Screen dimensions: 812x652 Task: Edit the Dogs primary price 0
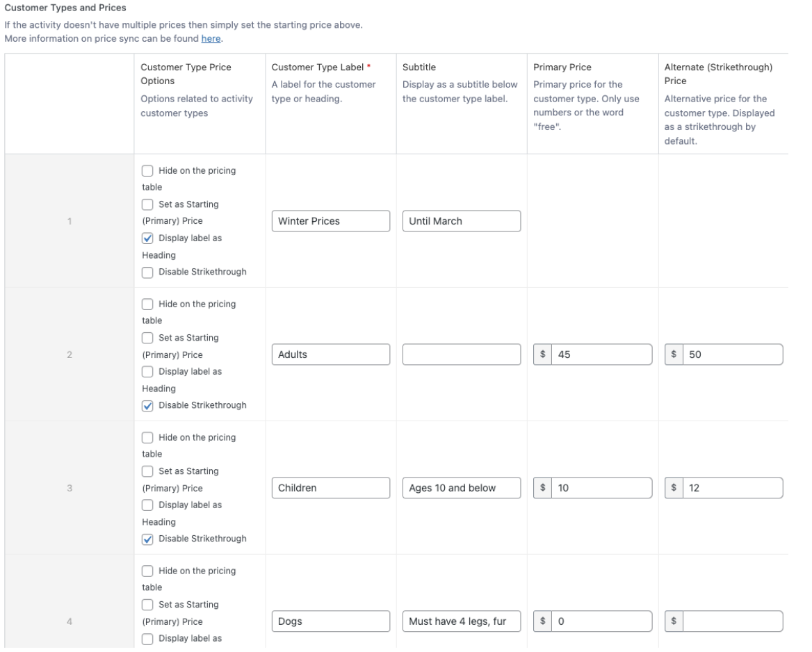click(x=602, y=621)
